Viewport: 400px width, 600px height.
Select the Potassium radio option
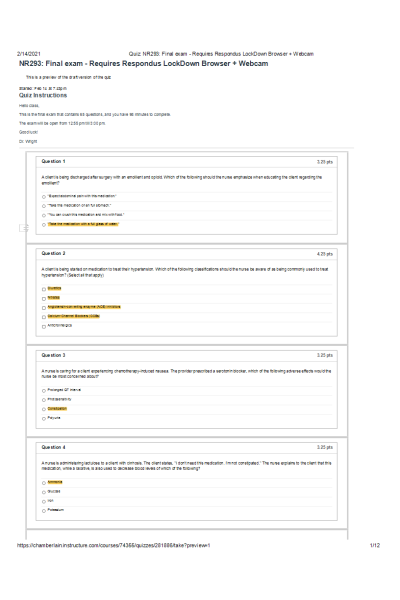tap(44, 511)
